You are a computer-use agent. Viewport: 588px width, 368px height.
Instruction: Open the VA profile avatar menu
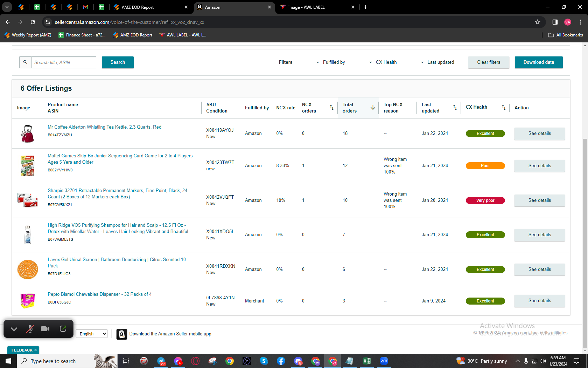[x=568, y=22]
